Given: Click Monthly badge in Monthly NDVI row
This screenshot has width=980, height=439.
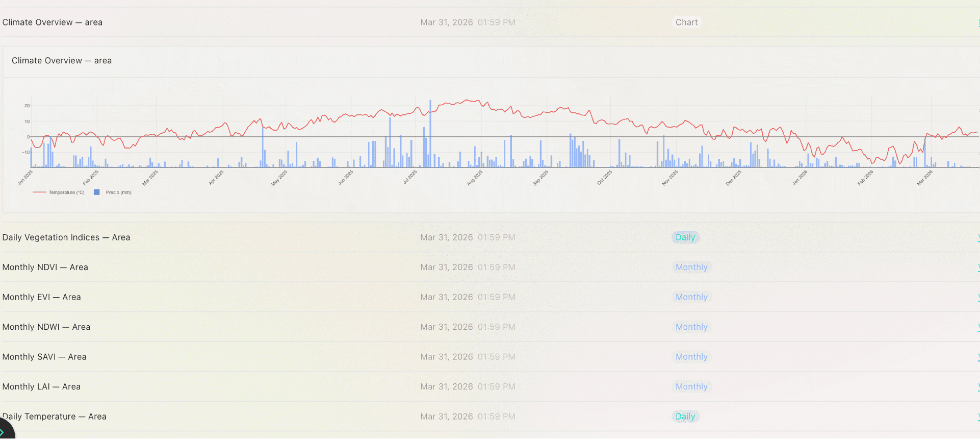Looking at the screenshot, I should tap(691, 267).
